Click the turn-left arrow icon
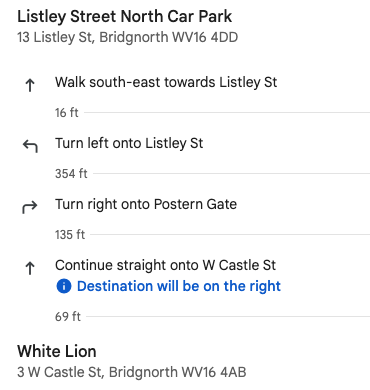The width and height of the screenshot is (370, 390). (x=30, y=146)
